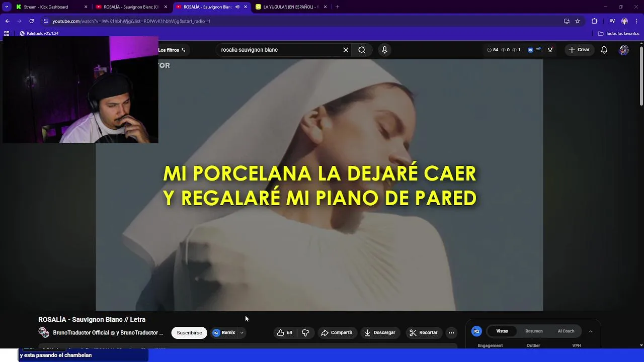Close the Kick Dashboard tab
644x362 pixels.
point(86,7)
